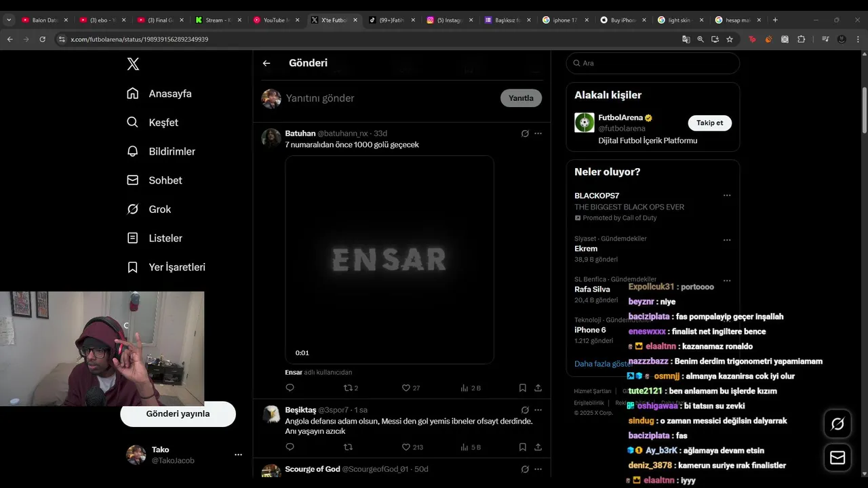The image size is (868, 488).
Task: Open Batuhan's profile name
Action: (300, 134)
